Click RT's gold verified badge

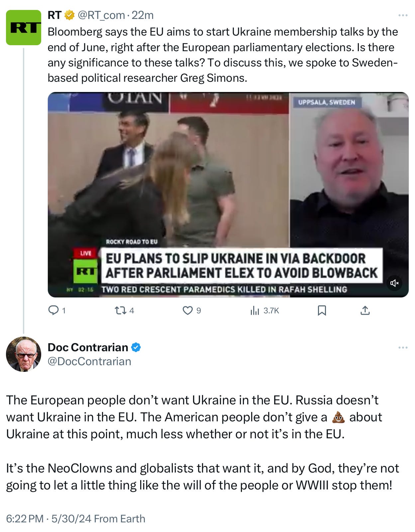coord(69,15)
